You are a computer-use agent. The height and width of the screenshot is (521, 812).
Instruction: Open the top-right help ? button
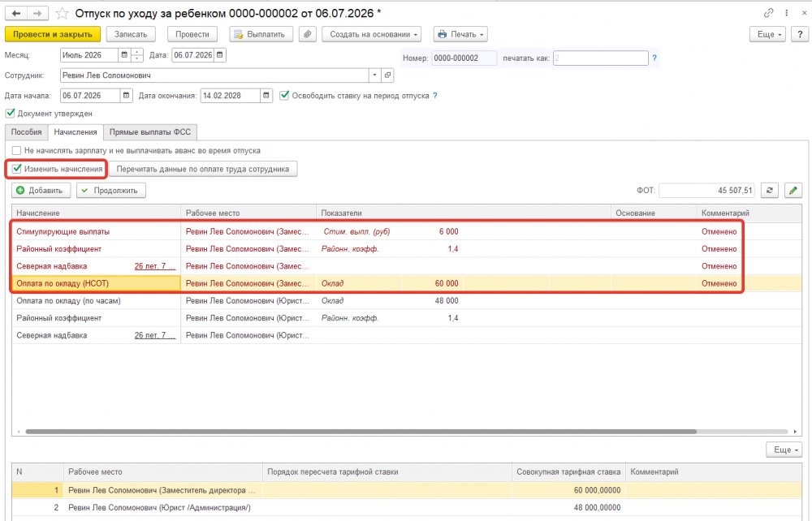[x=800, y=34]
